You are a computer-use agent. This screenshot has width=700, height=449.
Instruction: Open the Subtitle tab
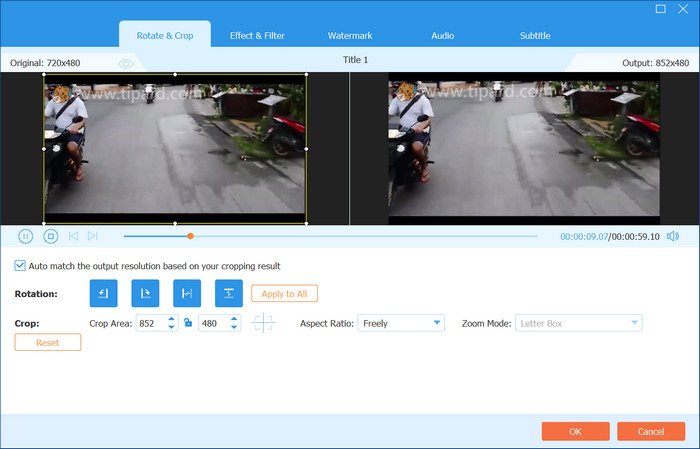coord(535,36)
